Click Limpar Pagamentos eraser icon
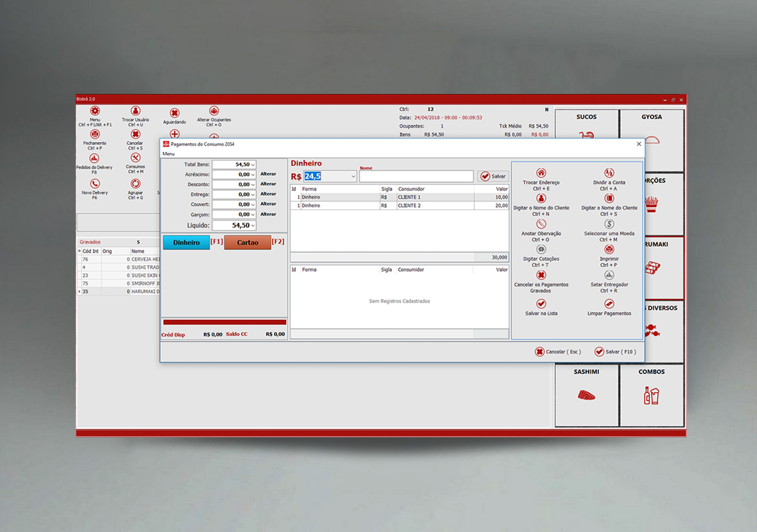 coord(609,304)
